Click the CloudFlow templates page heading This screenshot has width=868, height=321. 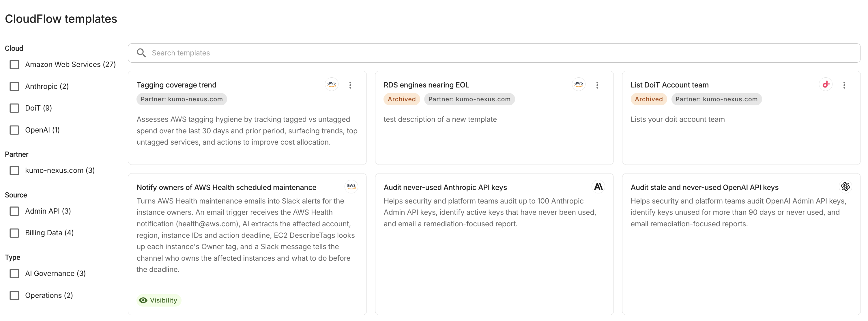pos(61,19)
